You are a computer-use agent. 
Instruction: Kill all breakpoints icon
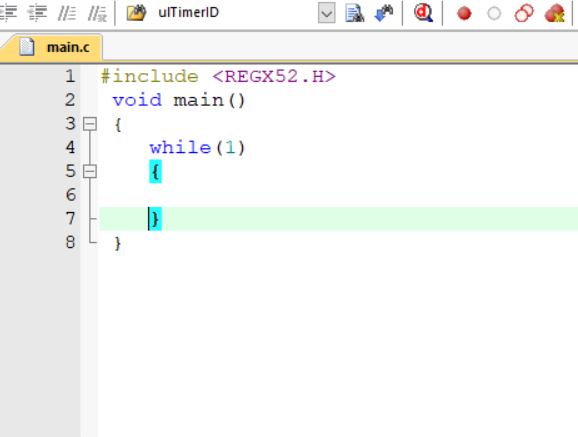555,13
